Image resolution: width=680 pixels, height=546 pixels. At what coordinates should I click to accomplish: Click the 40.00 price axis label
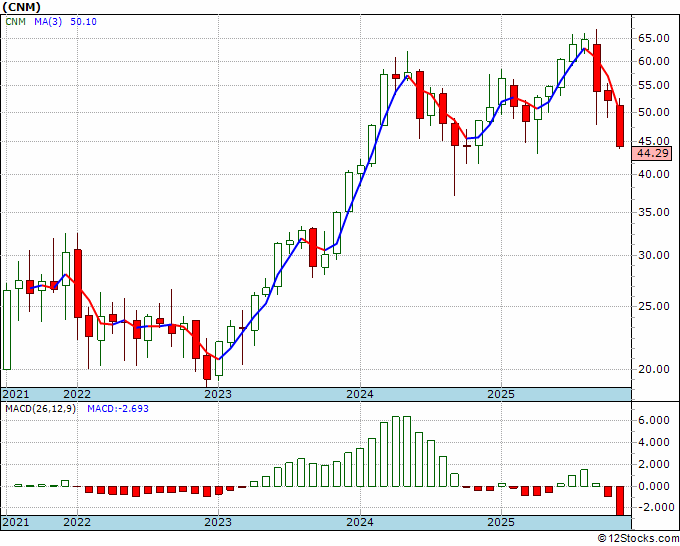click(654, 174)
